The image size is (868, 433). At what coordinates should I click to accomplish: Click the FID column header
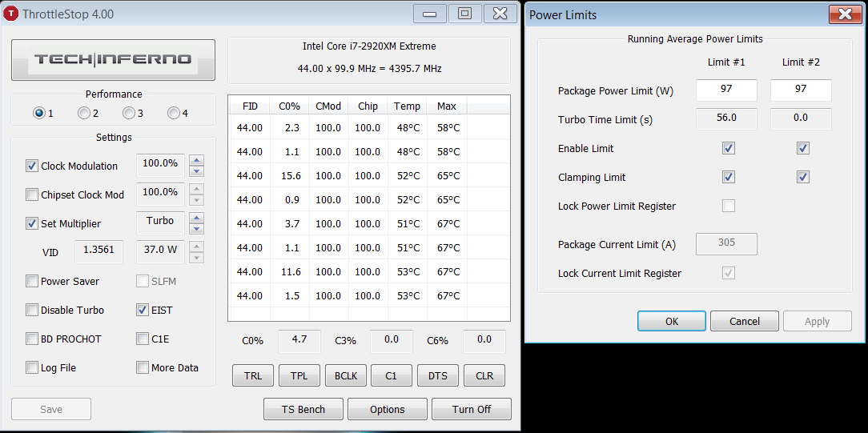(250, 106)
